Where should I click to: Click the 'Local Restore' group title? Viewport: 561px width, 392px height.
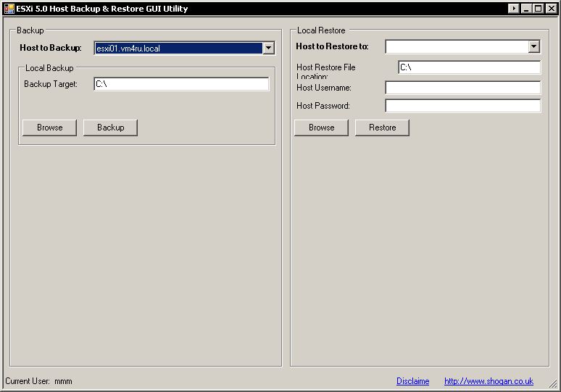[321, 30]
